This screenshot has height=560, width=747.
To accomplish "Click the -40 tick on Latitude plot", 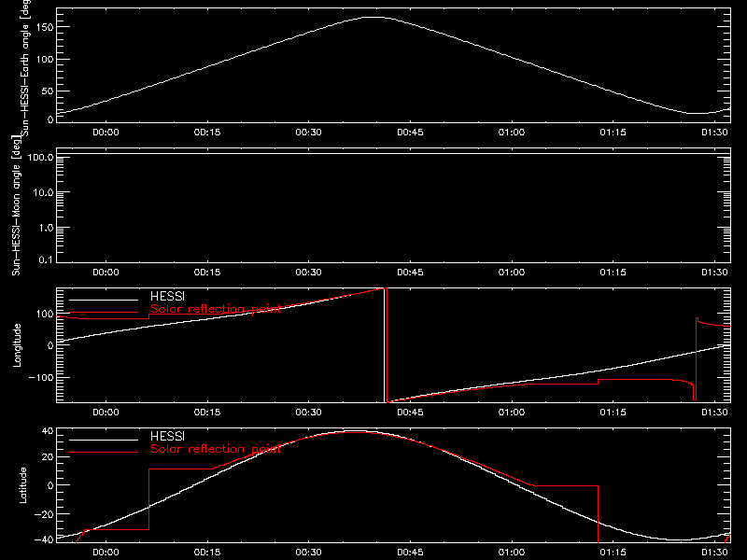I will (x=44, y=540).
